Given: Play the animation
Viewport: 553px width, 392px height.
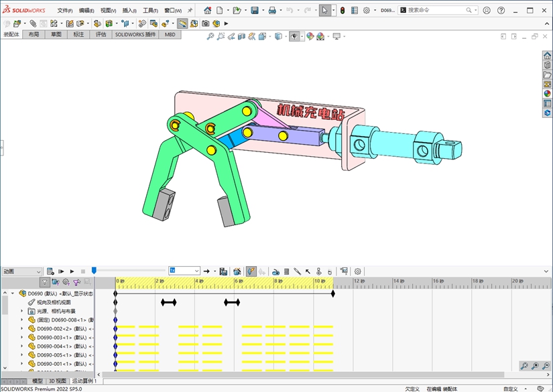Looking at the screenshot, I should click(72, 271).
